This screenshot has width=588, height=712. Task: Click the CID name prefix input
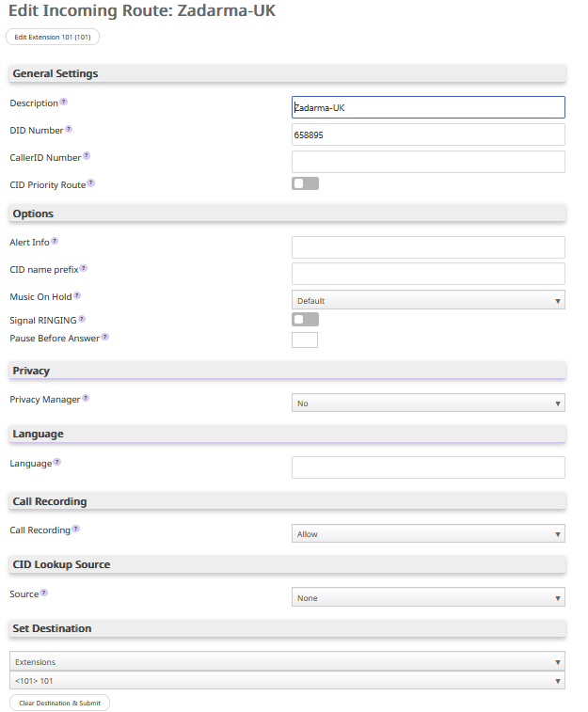click(428, 274)
